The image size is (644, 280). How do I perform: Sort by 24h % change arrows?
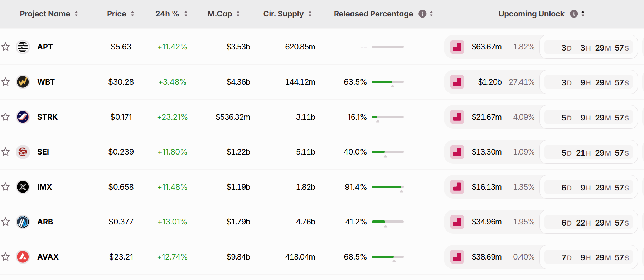click(x=186, y=14)
